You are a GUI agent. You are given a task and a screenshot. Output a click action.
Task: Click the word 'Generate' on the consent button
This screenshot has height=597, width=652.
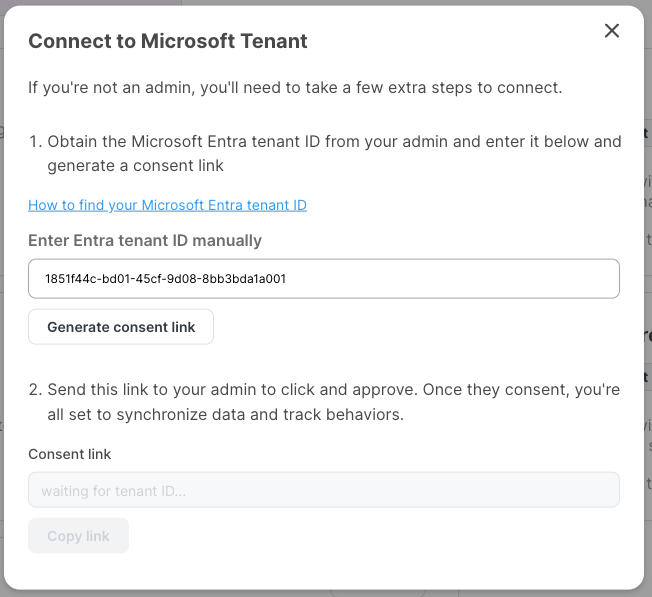tap(78, 327)
